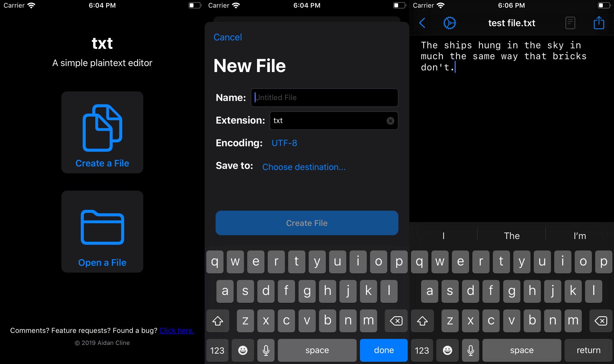Tap the n key on the editor keyboard

click(553, 321)
